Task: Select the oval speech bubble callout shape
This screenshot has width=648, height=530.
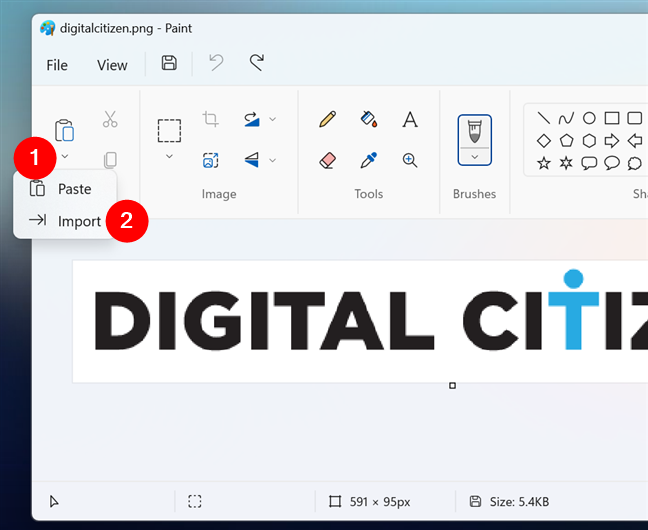Action: 612,163
